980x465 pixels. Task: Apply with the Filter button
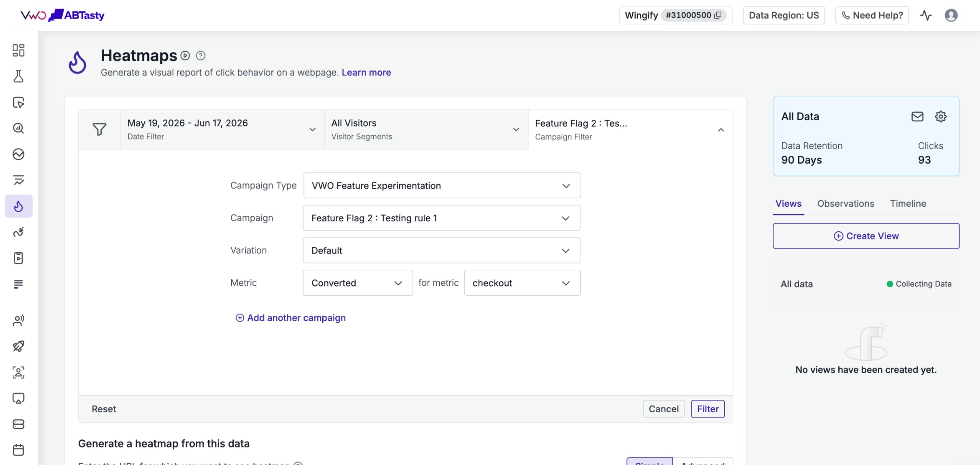pyautogui.click(x=707, y=409)
